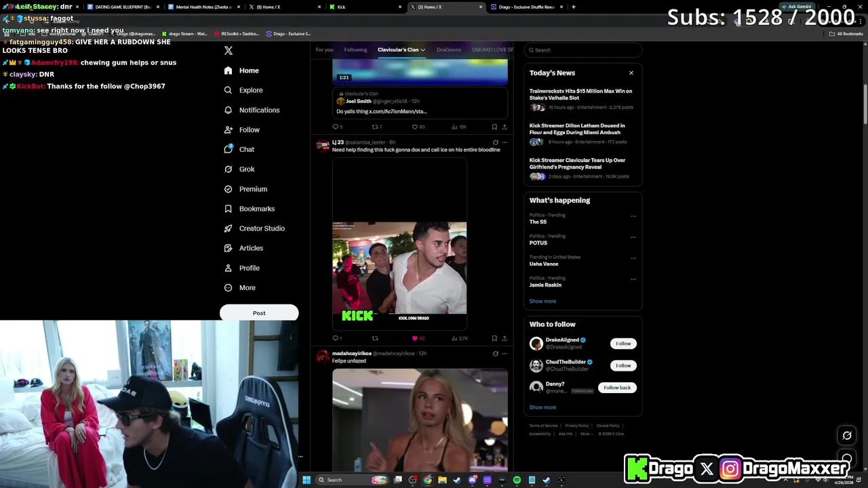This screenshot has width=868, height=488.
Task: Click the Terms of Service footer link
Action: click(543, 426)
